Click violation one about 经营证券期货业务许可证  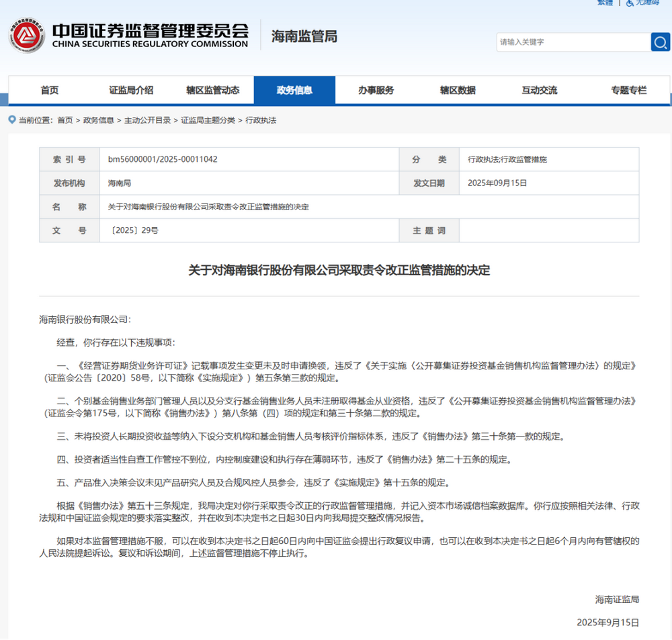tap(339, 372)
